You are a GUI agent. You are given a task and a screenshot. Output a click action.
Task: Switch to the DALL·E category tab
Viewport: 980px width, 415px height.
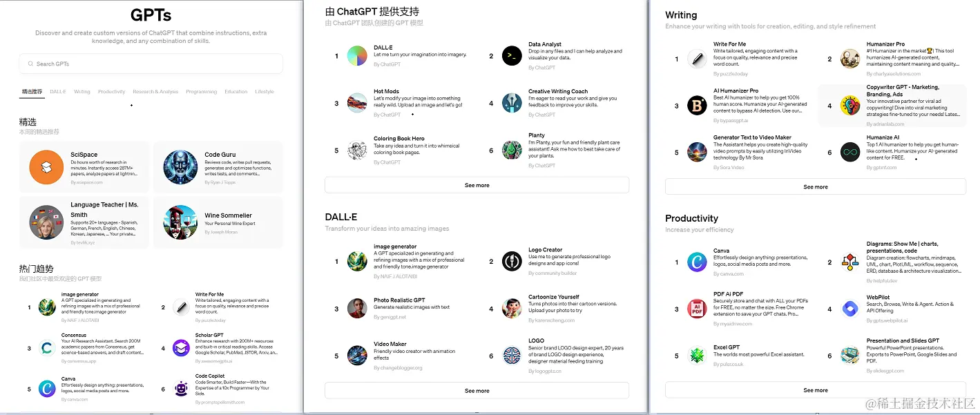(x=58, y=91)
